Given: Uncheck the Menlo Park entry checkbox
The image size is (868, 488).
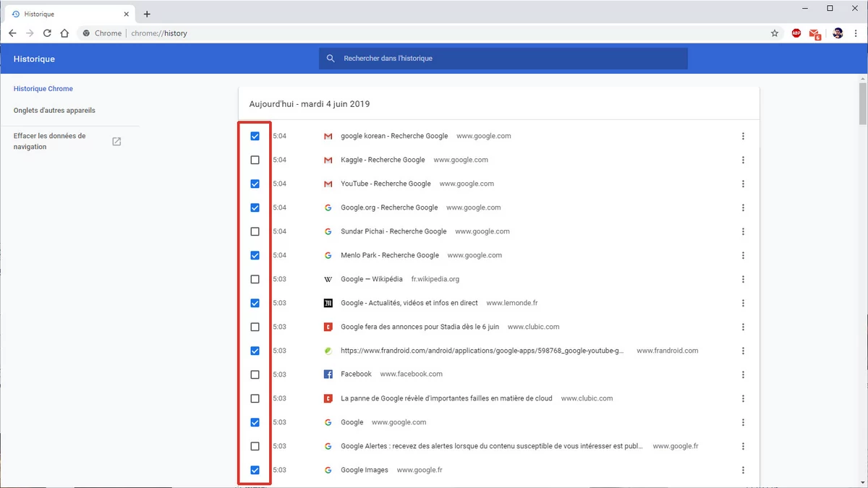Looking at the screenshot, I should (x=255, y=255).
